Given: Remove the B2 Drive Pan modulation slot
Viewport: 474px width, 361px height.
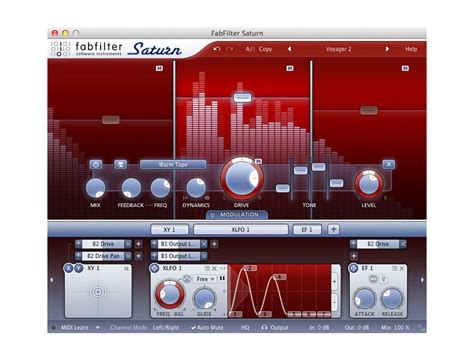Looking at the screenshot, I should point(128,256).
